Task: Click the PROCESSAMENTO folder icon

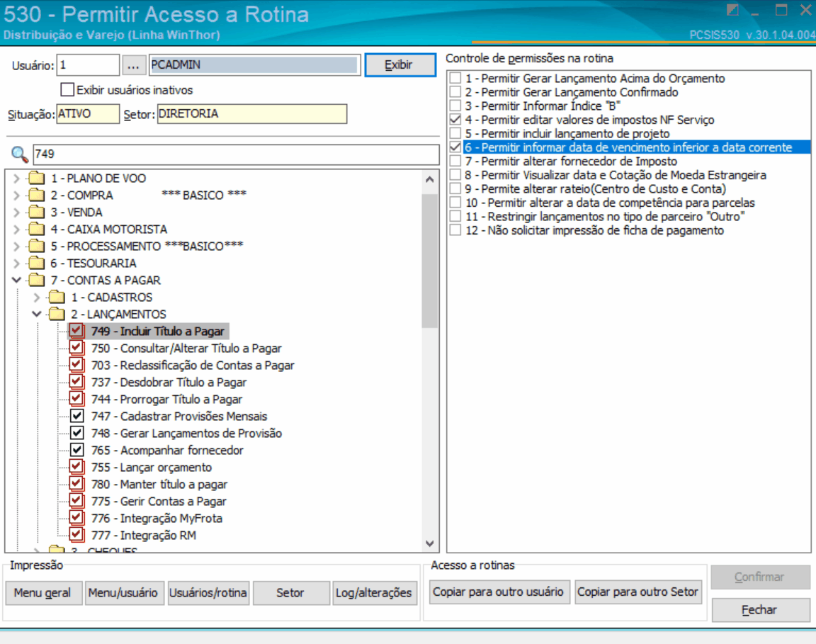Action: tap(37, 247)
